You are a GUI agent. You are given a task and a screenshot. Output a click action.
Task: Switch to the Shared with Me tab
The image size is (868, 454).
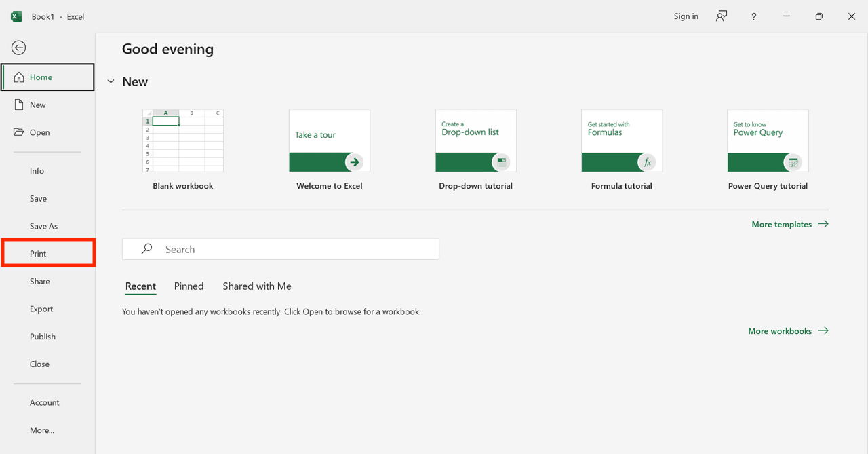[x=257, y=286]
